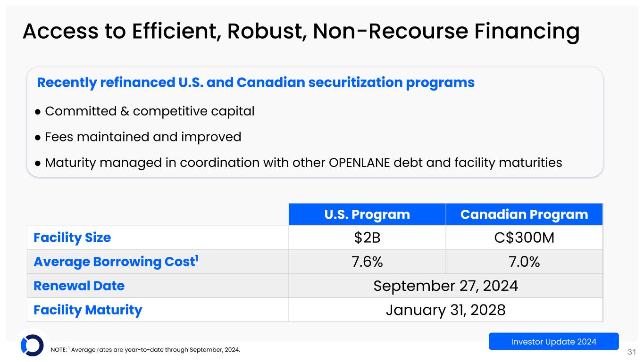Screen dimensions: 644x362
Task: Click the Recently refinanced securitization programs heading
Action: coord(256,83)
